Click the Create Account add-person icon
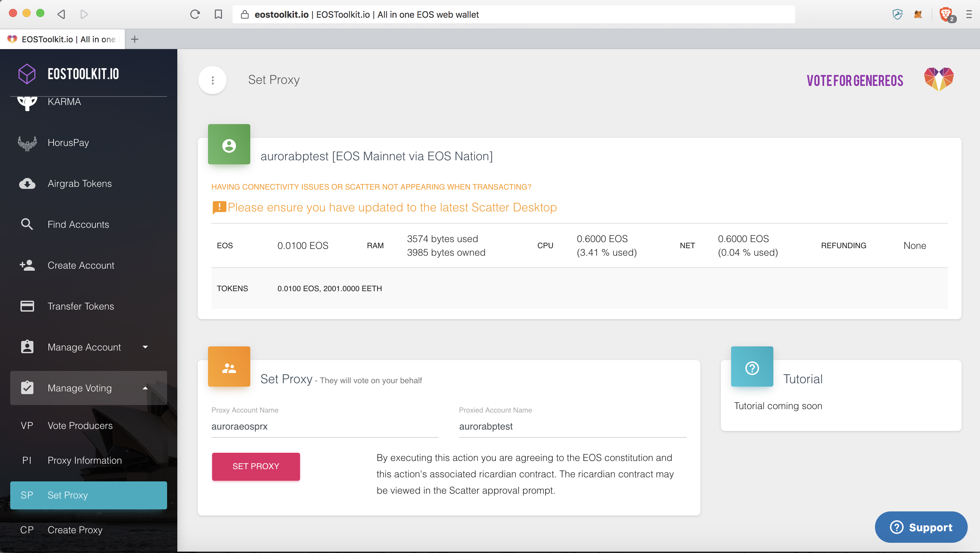980x553 pixels. click(27, 265)
